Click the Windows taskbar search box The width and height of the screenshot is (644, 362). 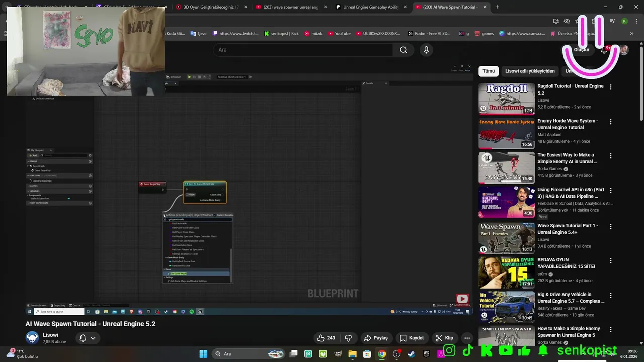248,354
